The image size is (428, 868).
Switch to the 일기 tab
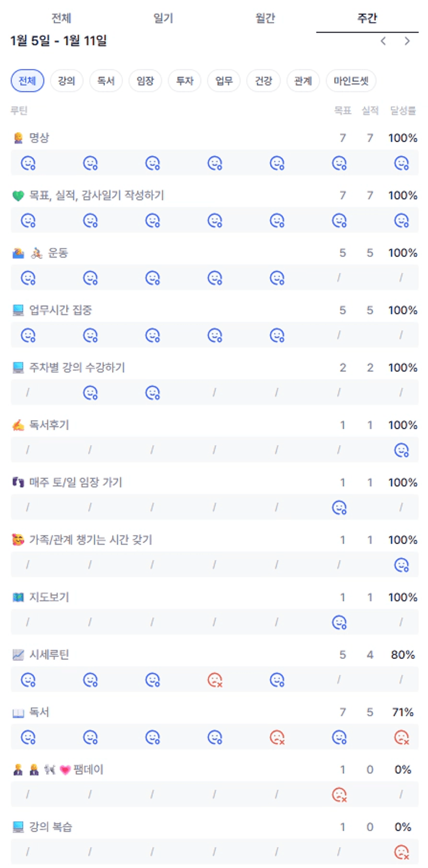pyautogui.click(x=163, y=18)
